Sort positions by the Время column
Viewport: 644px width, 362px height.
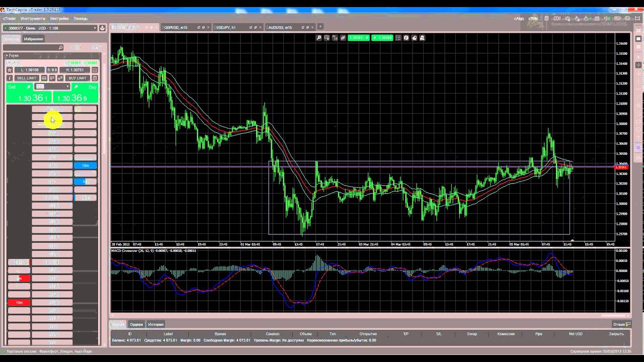[220, 334]
